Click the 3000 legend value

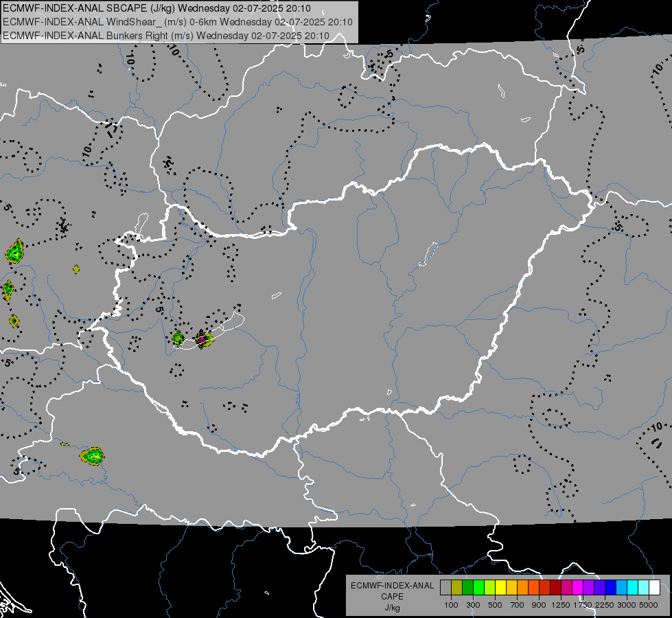627,605
